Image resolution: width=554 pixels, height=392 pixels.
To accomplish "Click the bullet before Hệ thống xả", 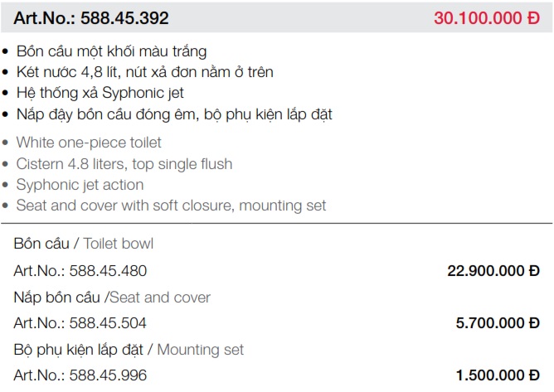I will pyautogui.click(x=5, y=93).
